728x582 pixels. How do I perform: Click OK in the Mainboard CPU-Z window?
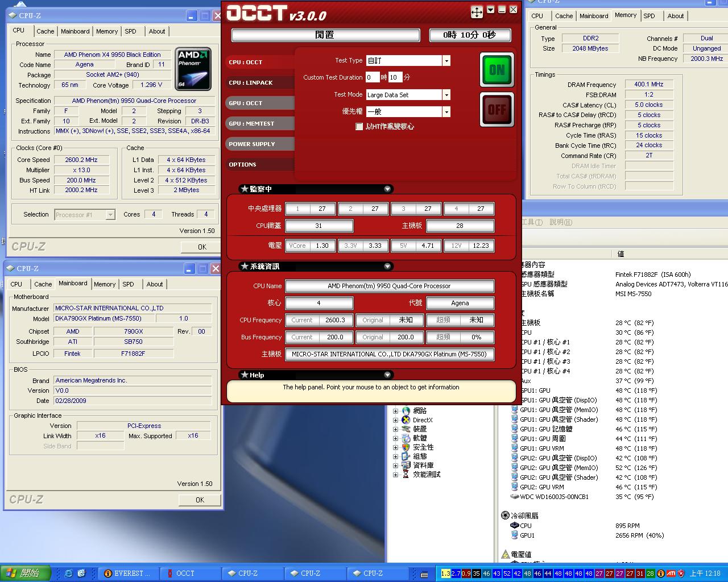[x=200, y=500]
